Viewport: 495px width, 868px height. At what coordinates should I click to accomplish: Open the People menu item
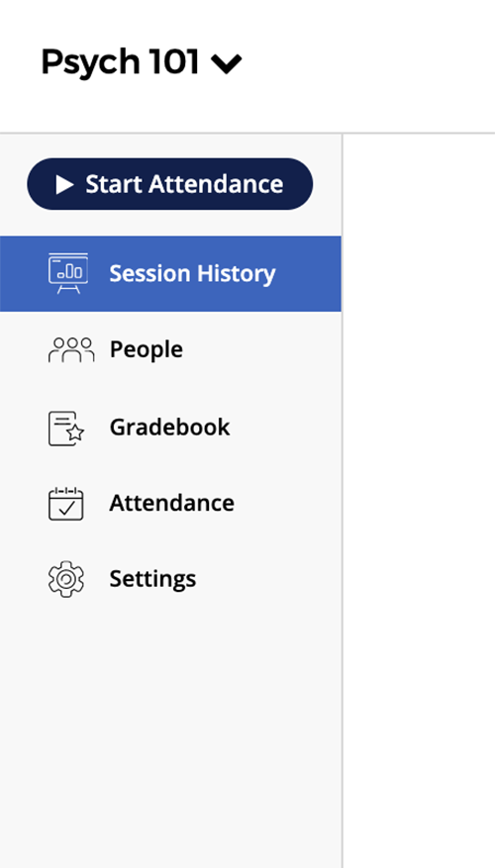(147, 349)
